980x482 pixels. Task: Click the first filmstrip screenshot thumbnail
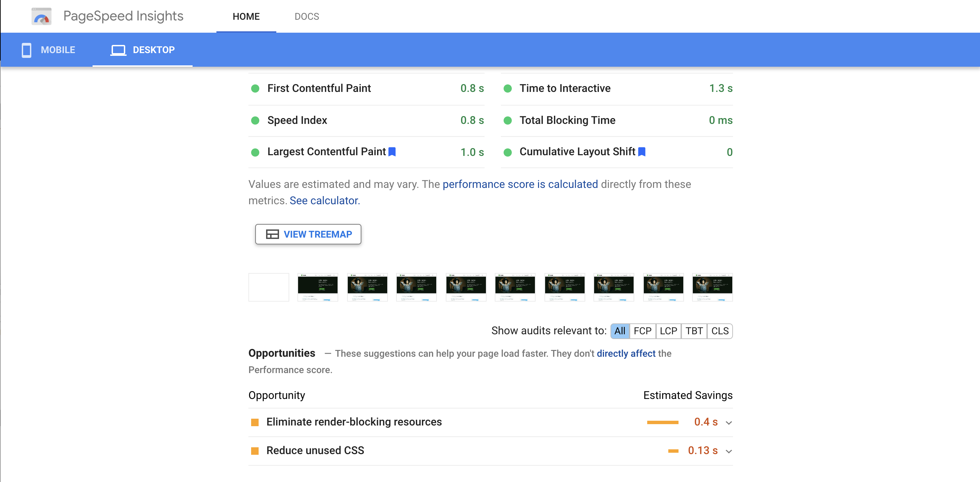(x=269, y=286)
